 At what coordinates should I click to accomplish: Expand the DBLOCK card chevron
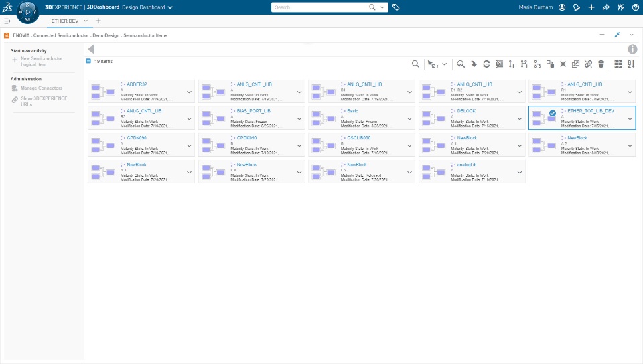click(520, 118)
